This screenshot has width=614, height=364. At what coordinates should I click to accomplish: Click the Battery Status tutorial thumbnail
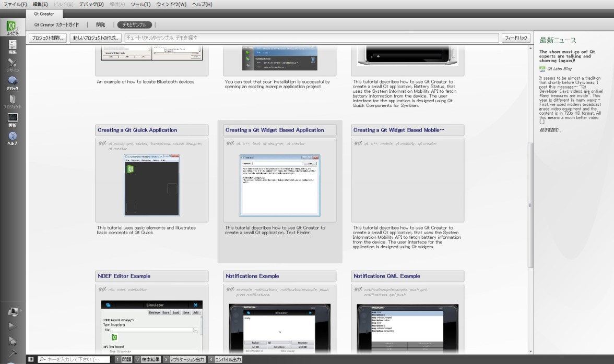pyautogui.click(x=408, y=55)
